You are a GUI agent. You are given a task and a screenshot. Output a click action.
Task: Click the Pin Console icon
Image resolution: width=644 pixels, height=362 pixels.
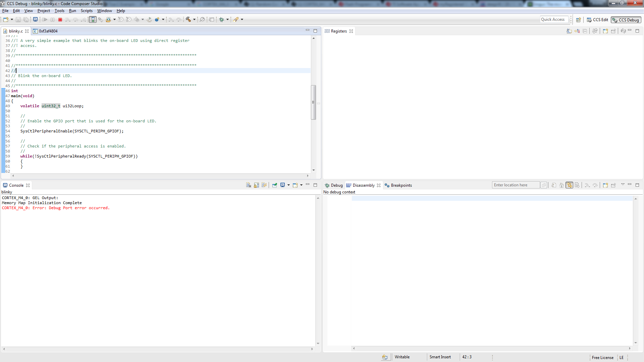274,185
